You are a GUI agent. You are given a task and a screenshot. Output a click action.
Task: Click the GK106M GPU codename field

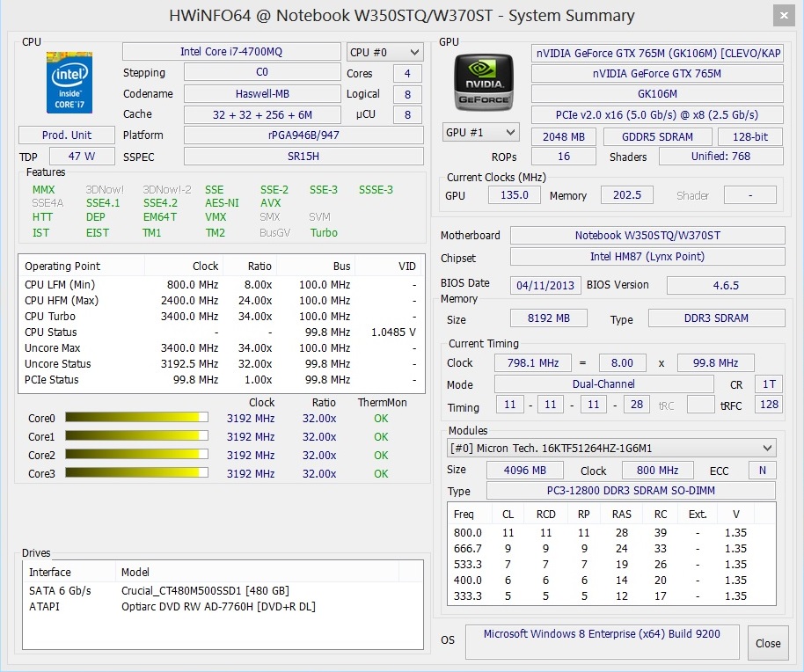pyautogui.click(x=657, y=94)
